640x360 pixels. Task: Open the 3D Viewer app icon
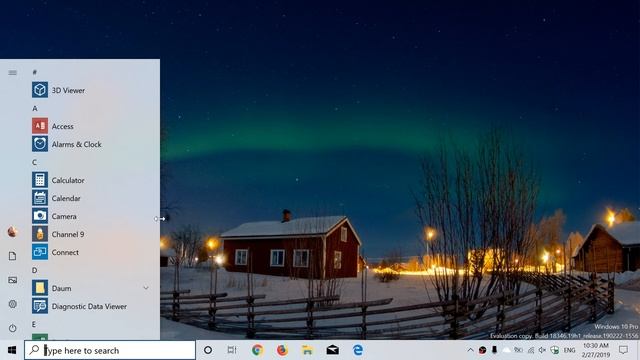tap(40, 90)
